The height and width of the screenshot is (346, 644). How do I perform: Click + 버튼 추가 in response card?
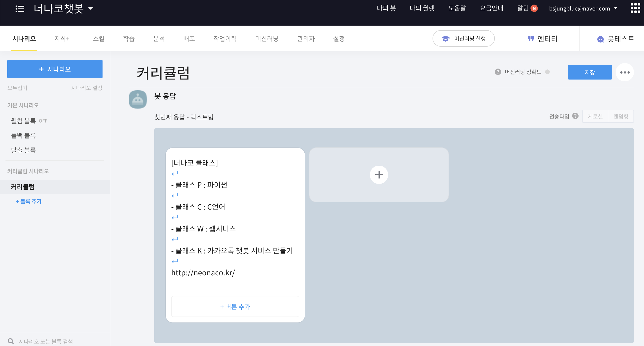coord(235,306)
